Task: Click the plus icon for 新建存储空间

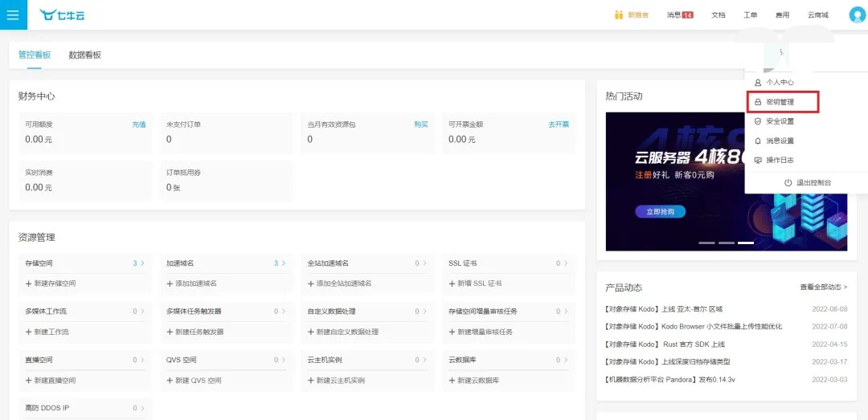Action: point(28,283)
